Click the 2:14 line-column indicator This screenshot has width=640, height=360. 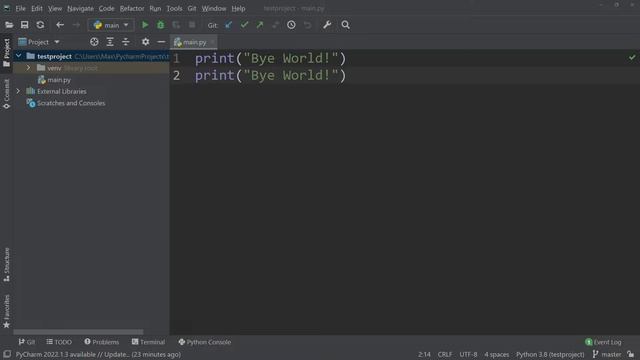click(424, 354)
